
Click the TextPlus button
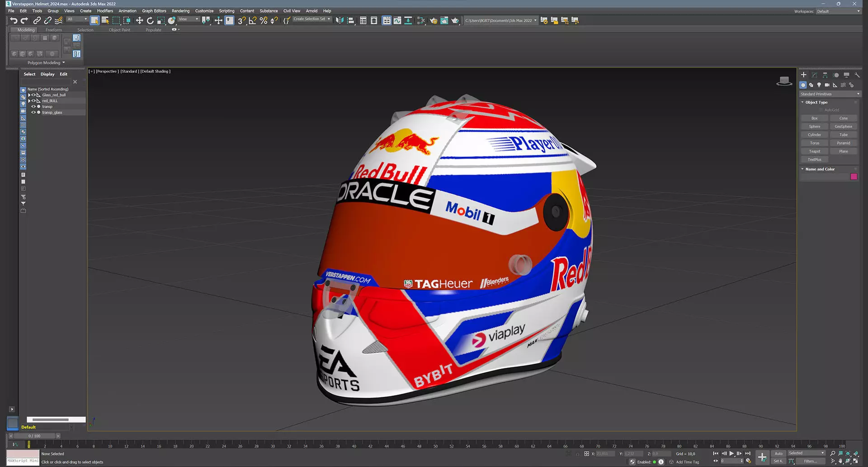coord(814,159)
